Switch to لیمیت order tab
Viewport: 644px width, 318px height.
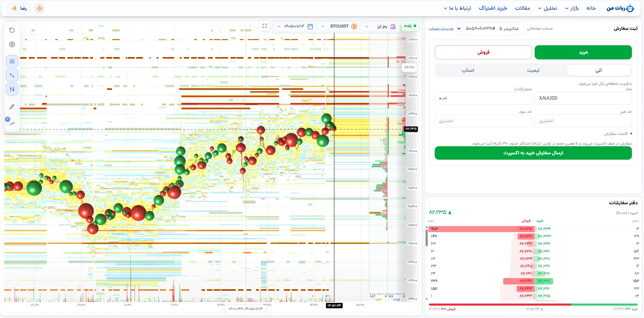coord(533,70)
